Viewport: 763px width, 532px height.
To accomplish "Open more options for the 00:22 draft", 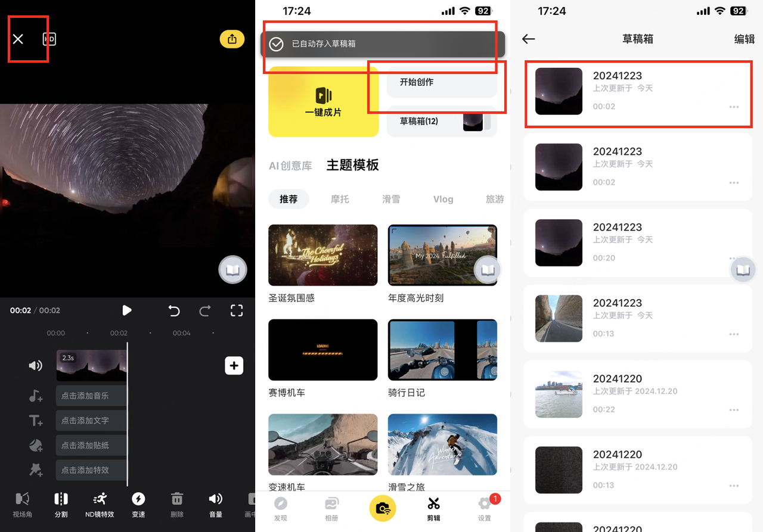I will click(x=734, y=410).
